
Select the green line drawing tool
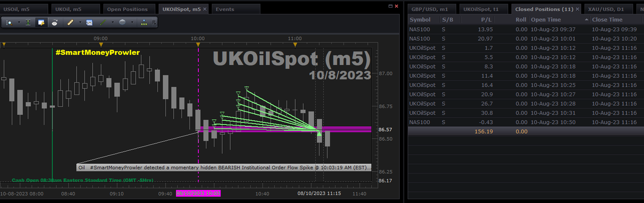(103, 23)
